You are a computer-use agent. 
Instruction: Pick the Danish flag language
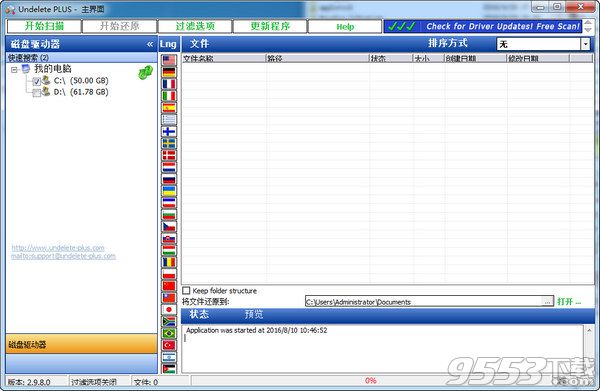(169, 155)
